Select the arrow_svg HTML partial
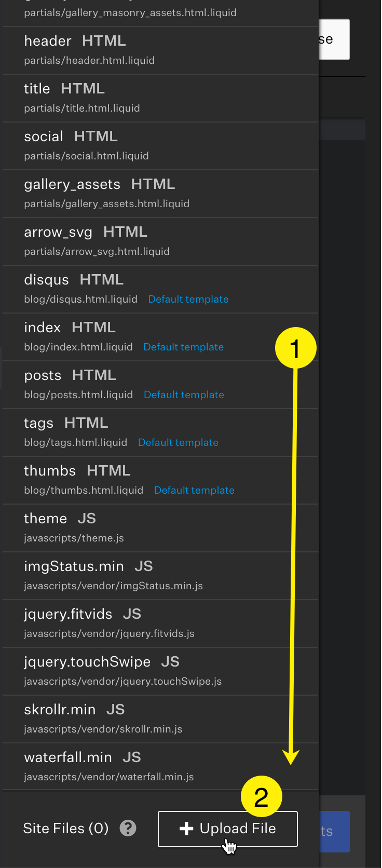This screenshot has width=382, height=868. tap(160, 241)
